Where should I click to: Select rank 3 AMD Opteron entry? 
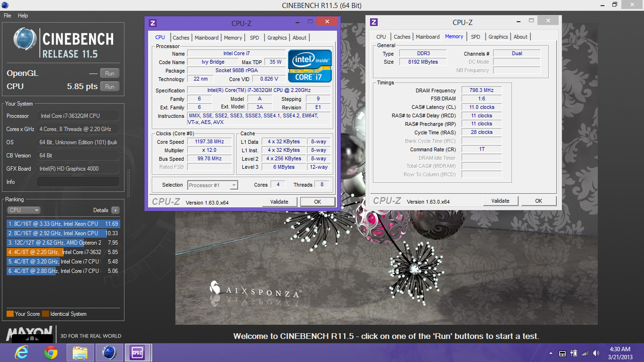[64, 243]
